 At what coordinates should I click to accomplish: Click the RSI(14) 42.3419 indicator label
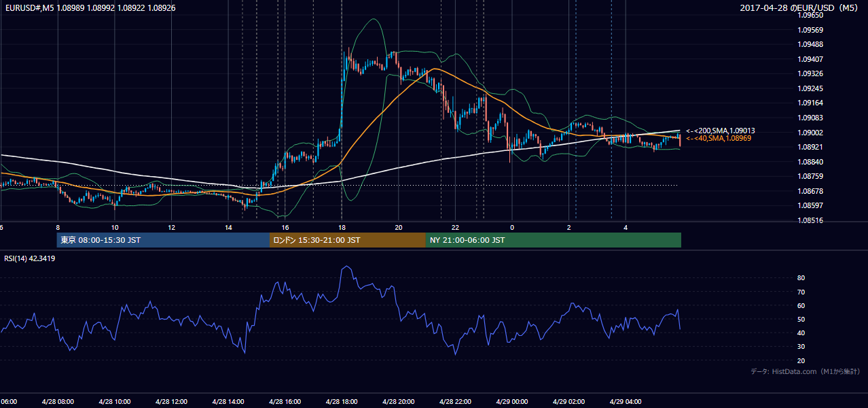[30, 258]
